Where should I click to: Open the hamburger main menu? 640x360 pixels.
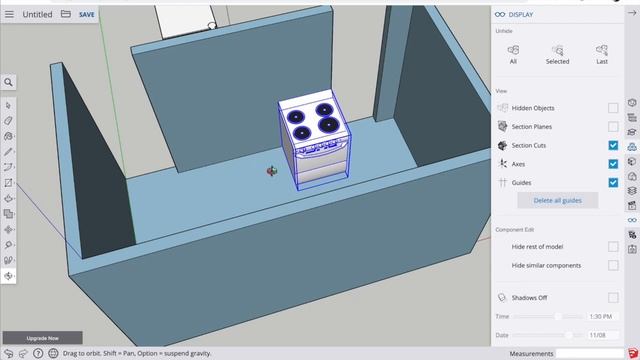[x=9, y=14]
